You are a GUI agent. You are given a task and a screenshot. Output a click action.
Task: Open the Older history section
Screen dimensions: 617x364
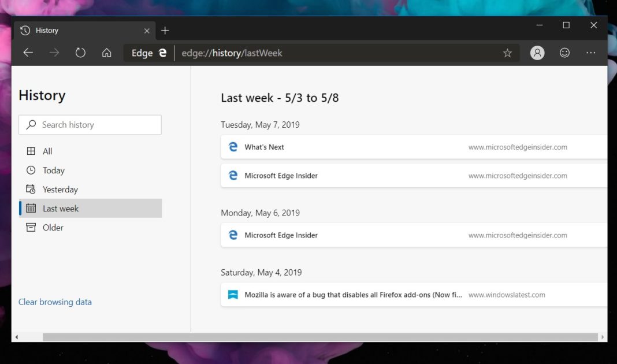point(53,227)
